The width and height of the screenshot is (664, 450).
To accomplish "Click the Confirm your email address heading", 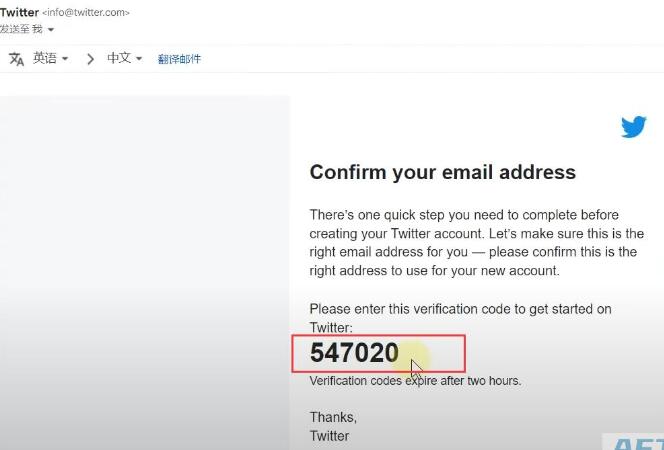I will click(443, 172).
